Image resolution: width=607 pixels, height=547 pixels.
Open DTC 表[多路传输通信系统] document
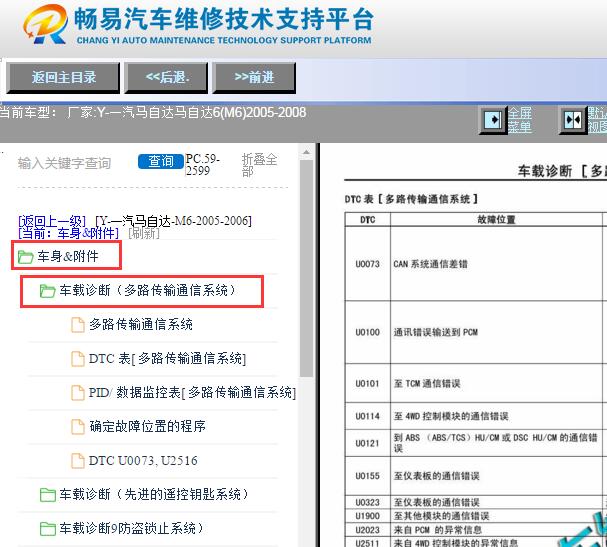[167, 358]
